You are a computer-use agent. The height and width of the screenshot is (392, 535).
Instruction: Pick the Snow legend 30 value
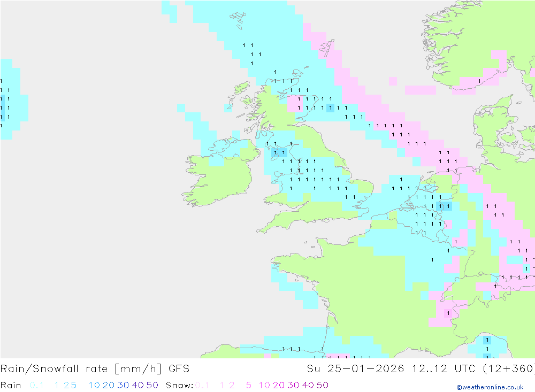tap(293, 385)
